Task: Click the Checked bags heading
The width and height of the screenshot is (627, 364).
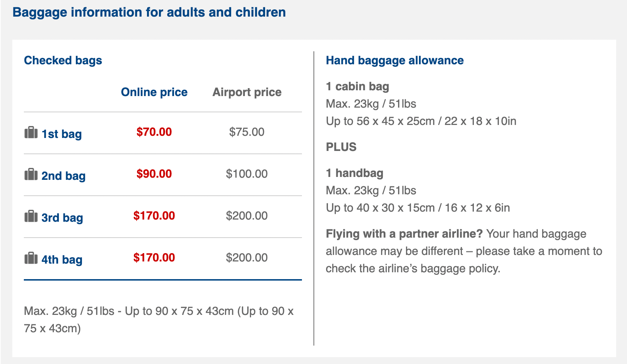Action: 63,60
